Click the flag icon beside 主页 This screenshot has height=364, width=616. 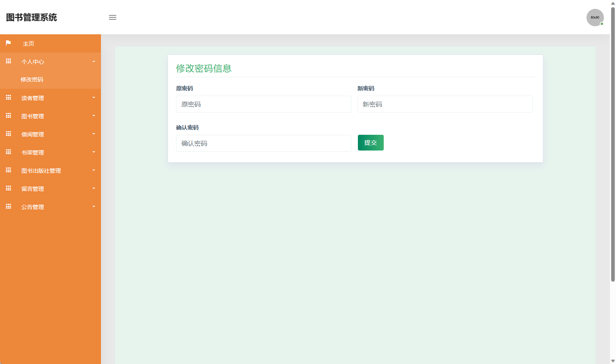pos(8,43)
